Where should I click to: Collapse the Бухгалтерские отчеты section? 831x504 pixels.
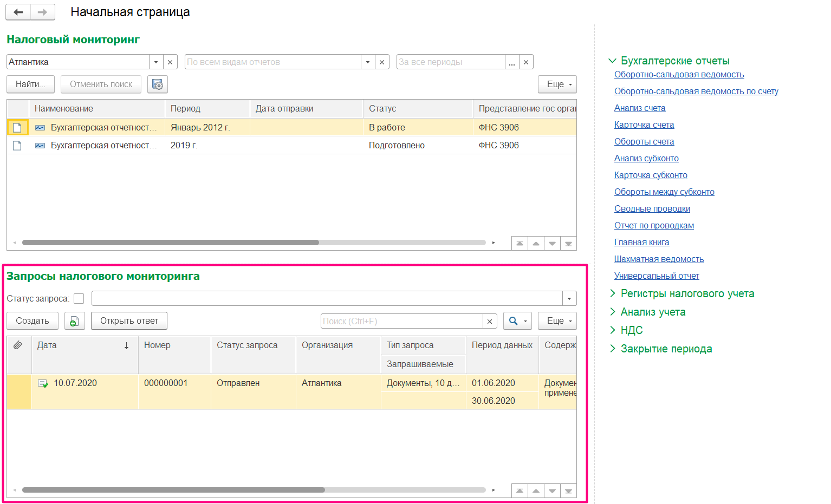point(613,61)
